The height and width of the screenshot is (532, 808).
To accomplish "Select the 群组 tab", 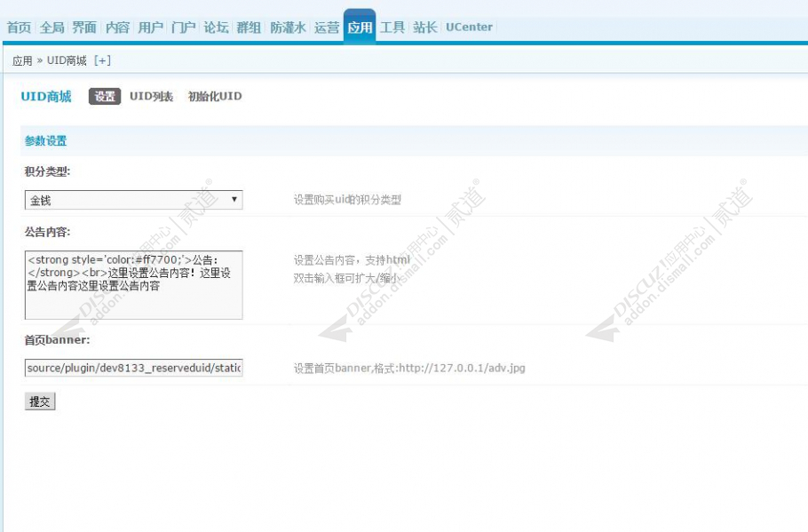I will pyautogui.click(x=249, y=28).
